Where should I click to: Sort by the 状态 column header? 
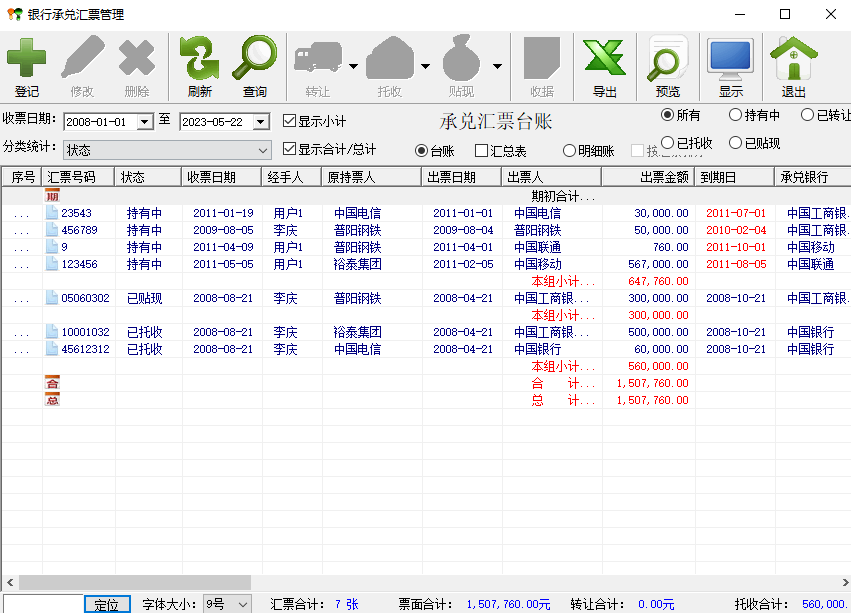[x=148, y=177]
